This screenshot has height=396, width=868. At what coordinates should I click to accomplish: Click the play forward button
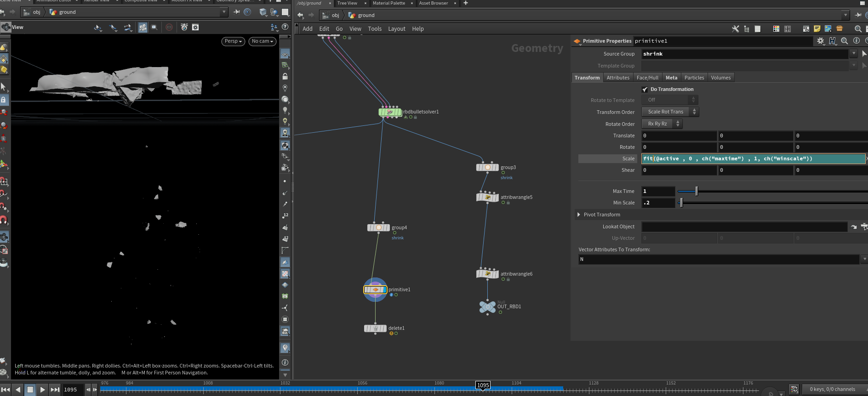pyautogui.click(x=42, y=390)
